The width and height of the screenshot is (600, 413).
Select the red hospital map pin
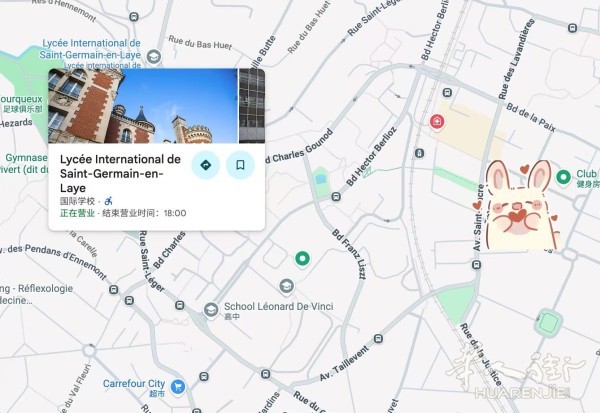tap(437, 122)
